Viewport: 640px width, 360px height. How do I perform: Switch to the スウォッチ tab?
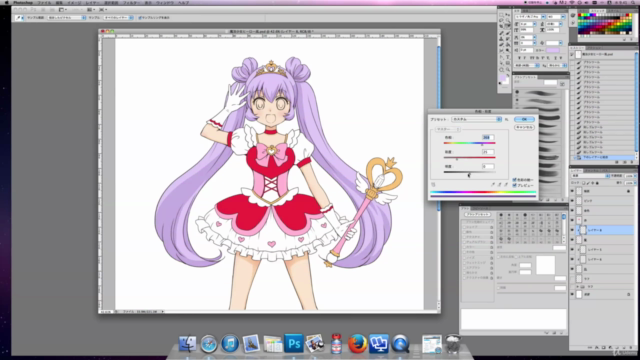pyautogui.click(x=597, y=11)
